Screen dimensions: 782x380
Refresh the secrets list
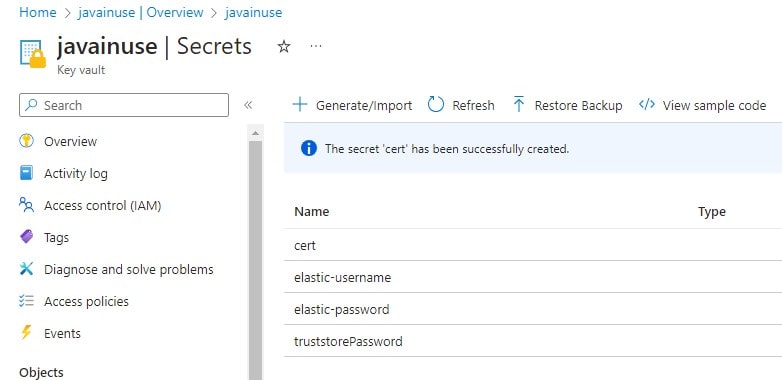pos(461,105)
